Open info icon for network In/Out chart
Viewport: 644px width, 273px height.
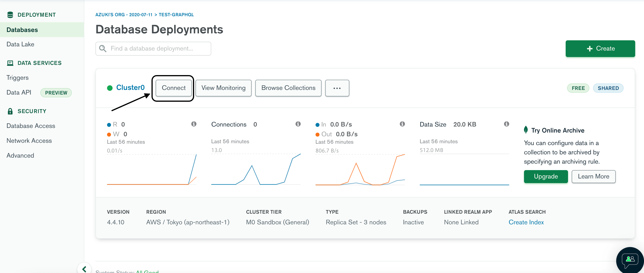[x=402, y=124]
